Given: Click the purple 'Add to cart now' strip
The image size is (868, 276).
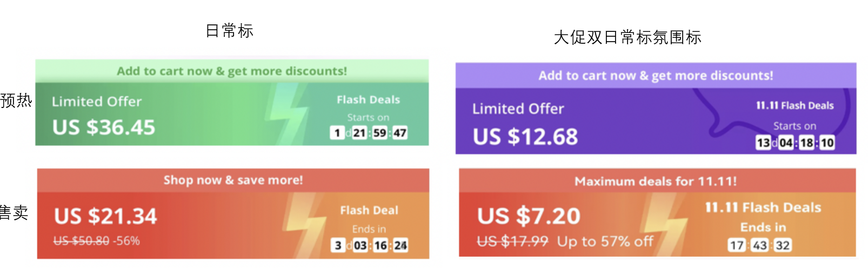Looking at the screenshot, I should tap(655, 76).
